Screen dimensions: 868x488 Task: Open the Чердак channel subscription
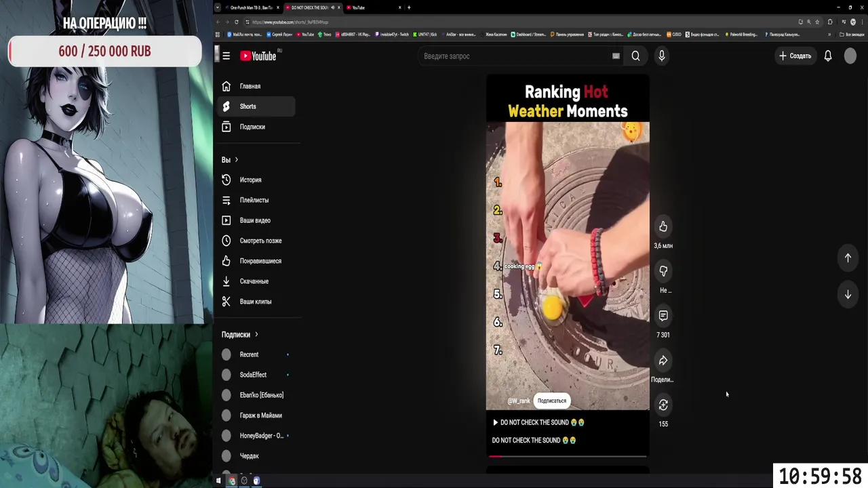pyautogui.click(x=258, y=456)
